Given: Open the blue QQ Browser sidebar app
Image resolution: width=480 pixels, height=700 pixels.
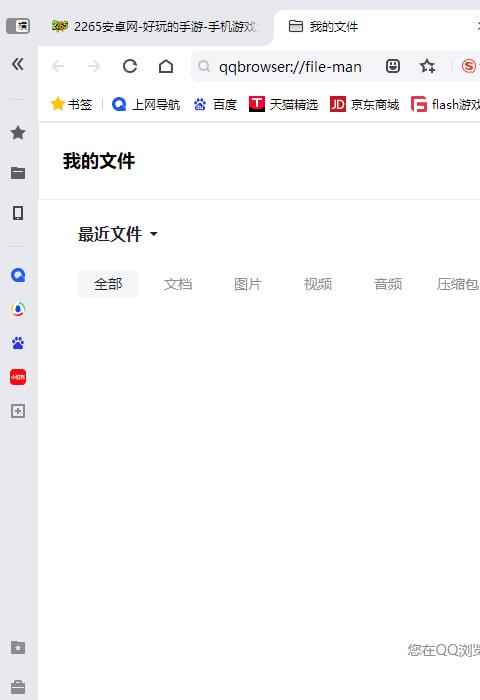Looking at the screenshot, I should 18,275.
